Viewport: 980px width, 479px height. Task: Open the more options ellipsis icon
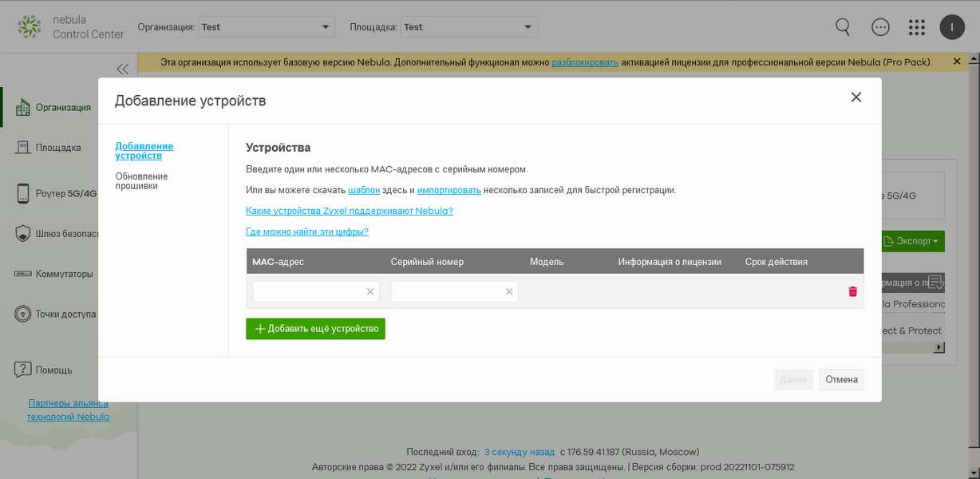coord(880,26)
